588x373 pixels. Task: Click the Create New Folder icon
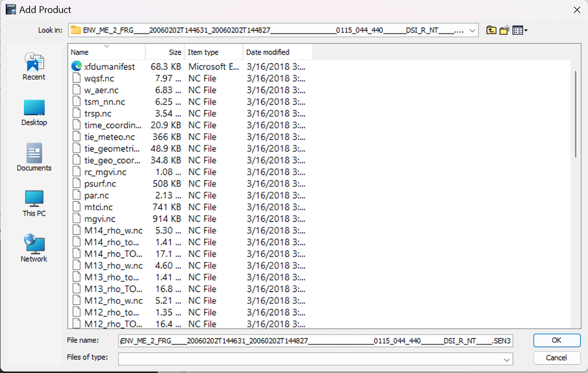click(504, 30)
